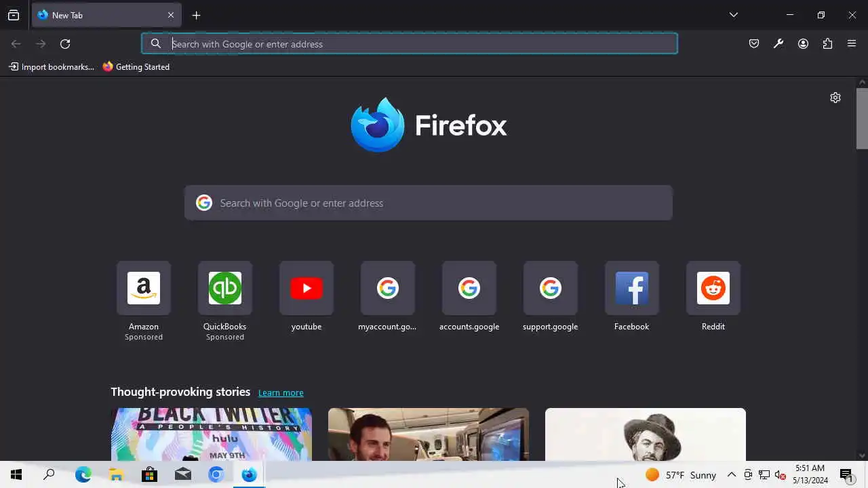
Task: Reload the current page
Action: [65, 44]
